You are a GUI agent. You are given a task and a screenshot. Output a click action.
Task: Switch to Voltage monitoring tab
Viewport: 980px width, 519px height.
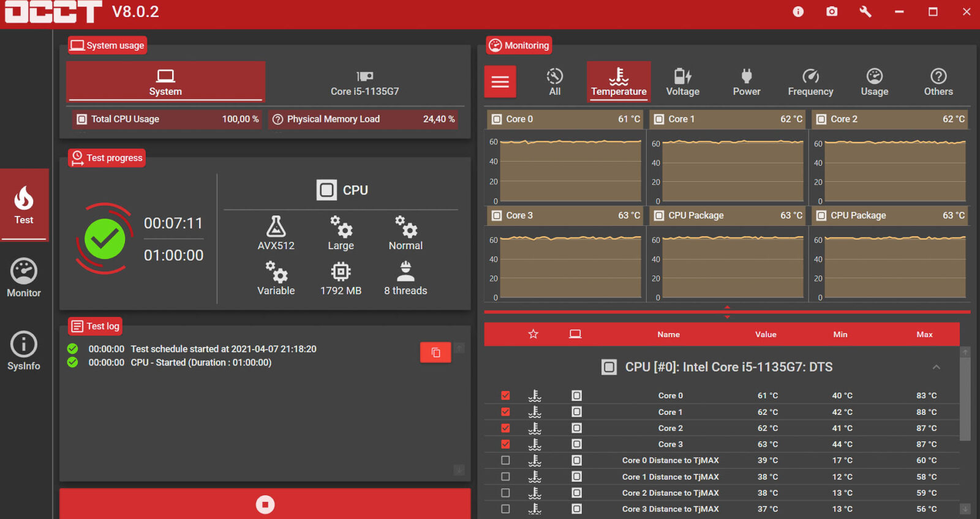click(x=683, y=82)
